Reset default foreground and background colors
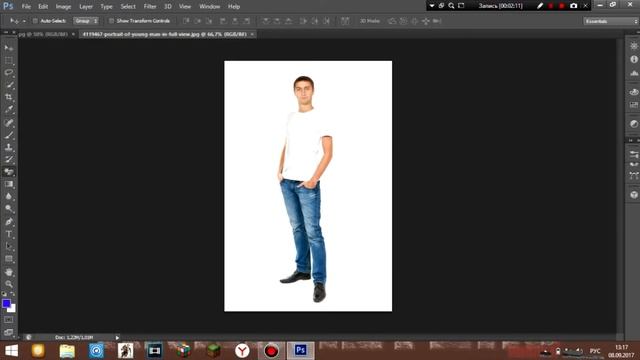This screenshot has width=640, height=360. pos(4,294)
